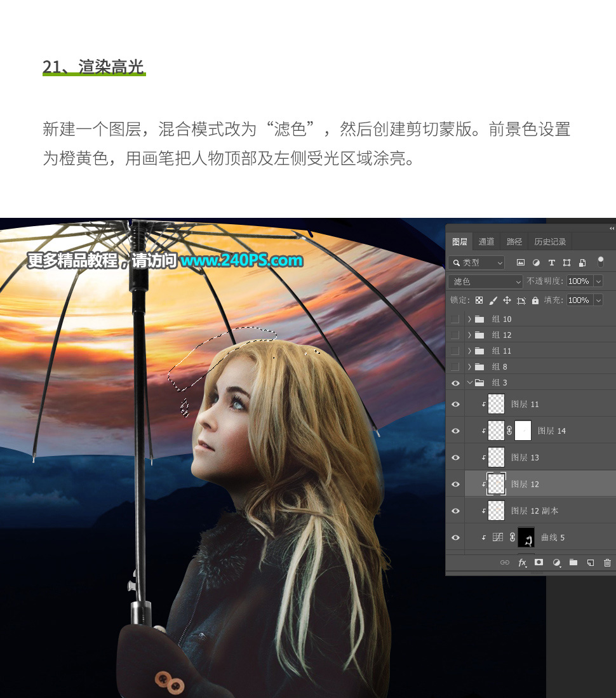This screenshot has width=616, height=698.
Task: Open the 历史记录 history tab
Action: coord(550,241)
